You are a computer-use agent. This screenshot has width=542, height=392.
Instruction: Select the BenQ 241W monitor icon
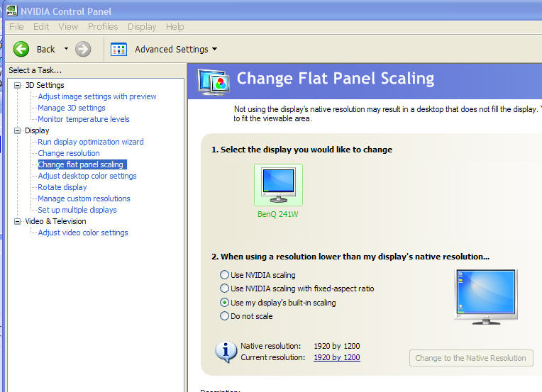tap(278, 185)
